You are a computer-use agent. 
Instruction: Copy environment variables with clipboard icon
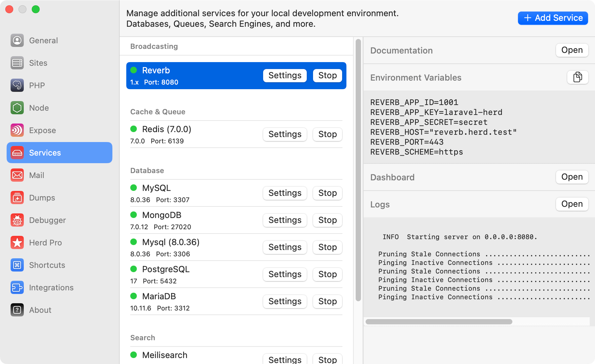(577, 77)
